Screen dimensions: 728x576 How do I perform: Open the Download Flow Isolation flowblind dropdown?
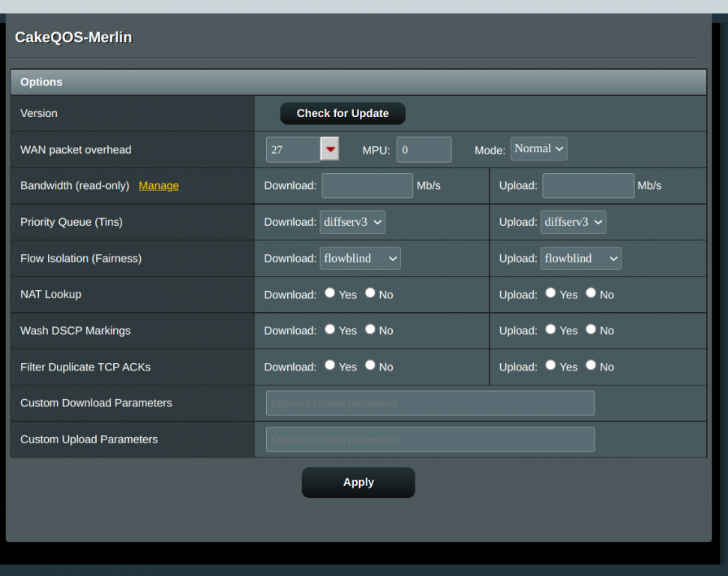click(x=361, y=258)
